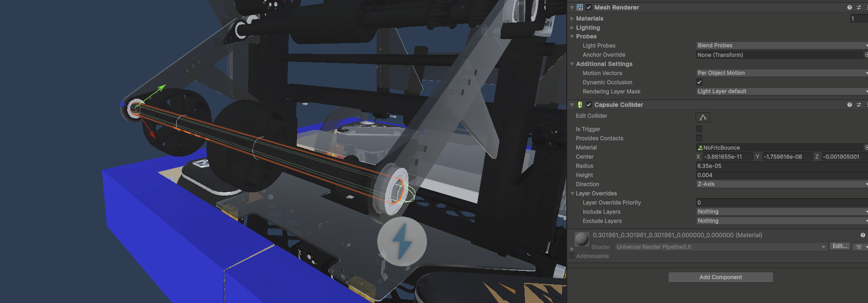Screen dimensions: 868x303
Task: Disable the Mesh Renderer component checkbox
Action: (x=589, y=7)
